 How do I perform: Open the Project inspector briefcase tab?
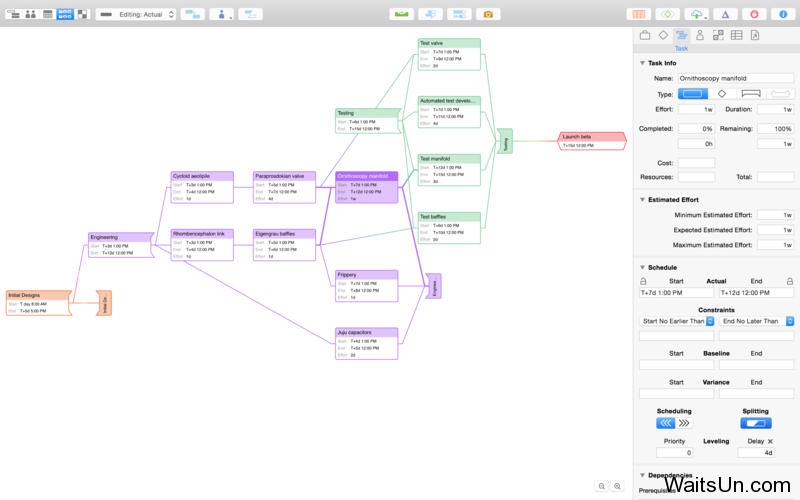coord(645,35)
